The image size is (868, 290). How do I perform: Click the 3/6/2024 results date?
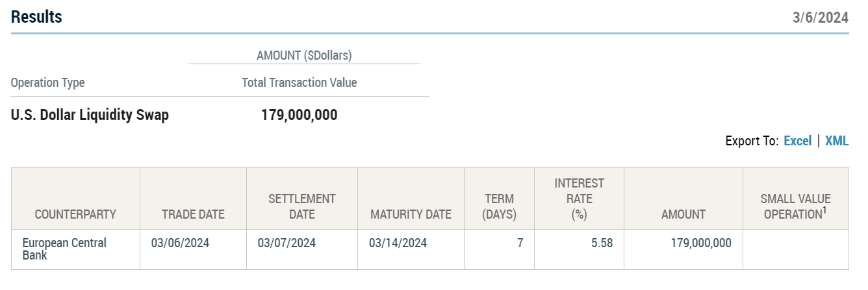click(x=820, y=18)
